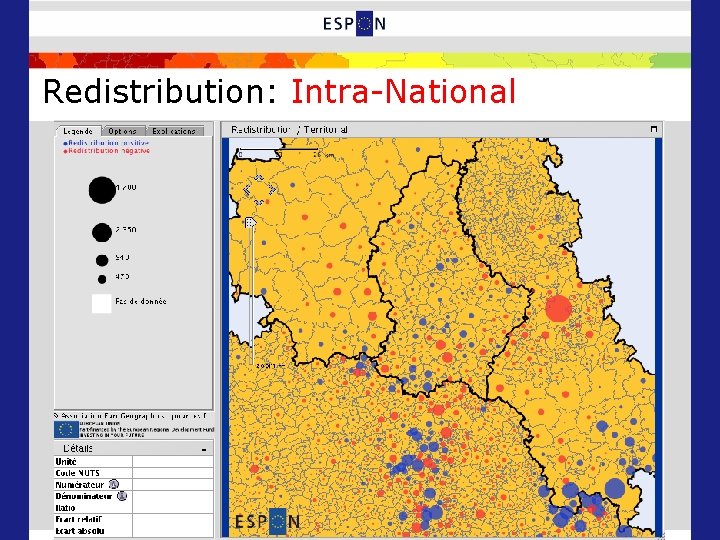Open the Legende tab

[x=78, y=131]
